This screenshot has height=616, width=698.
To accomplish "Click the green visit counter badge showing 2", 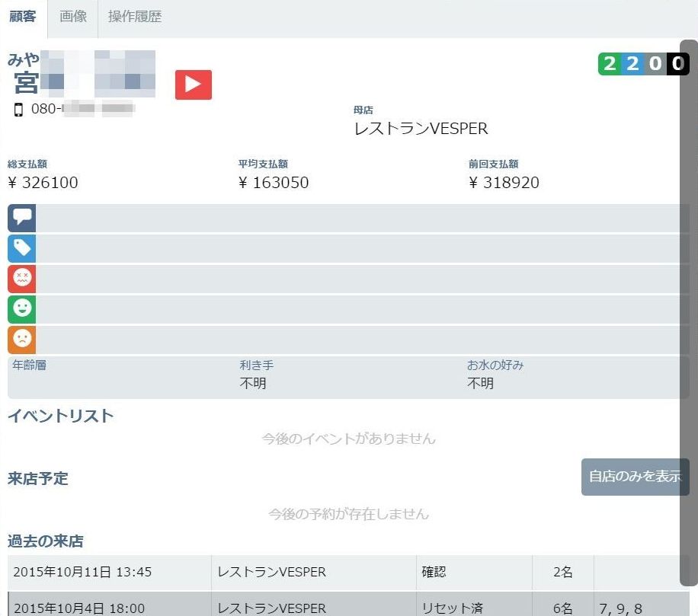I will click(x=610, y=64).
